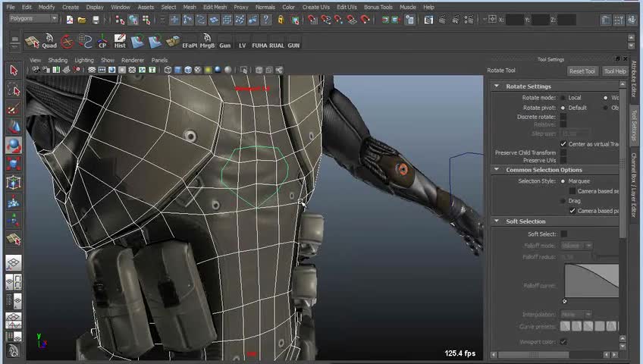The width and height of the screenshot is (643, 364).
Task: Collapse the Common Selection Options section
Action: pyautogui.click(x=497, y=170)
